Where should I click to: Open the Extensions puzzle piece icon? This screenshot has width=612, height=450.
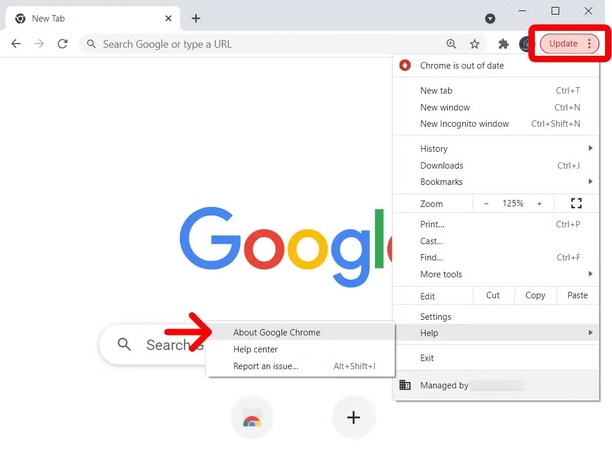pyautogui.click(x=504, y=44)
